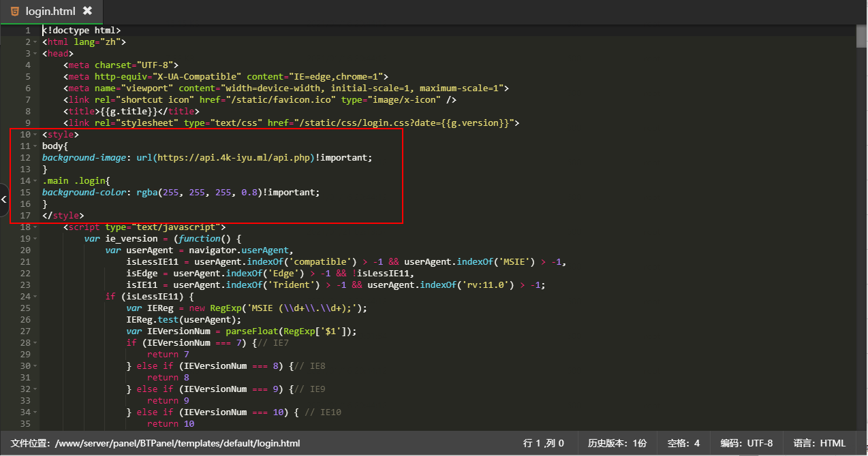The image size is (868, 456).
Task: Click the 'IEReg.test(userAgent)' line
Action: pyautogui.click(x=184, y=320)
